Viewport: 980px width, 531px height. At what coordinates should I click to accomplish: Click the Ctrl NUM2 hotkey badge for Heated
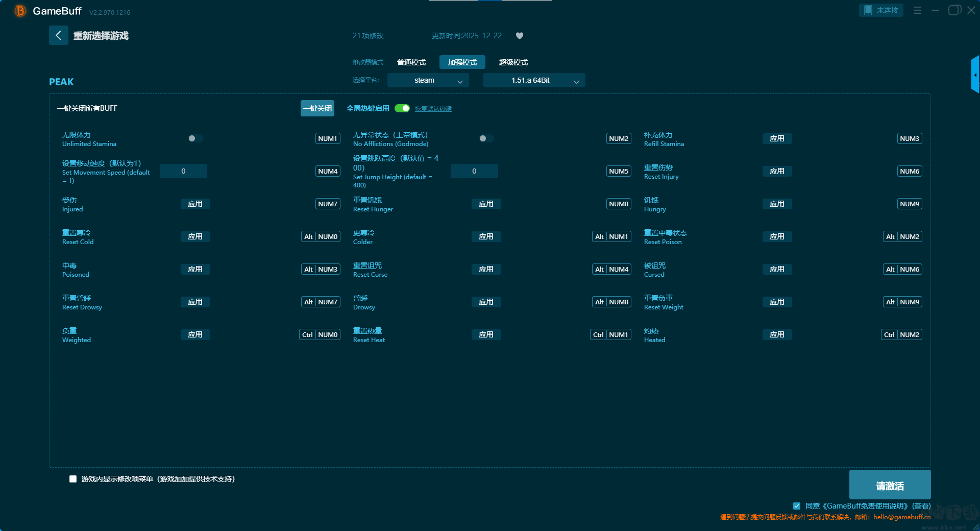click(x=901, y=334)
